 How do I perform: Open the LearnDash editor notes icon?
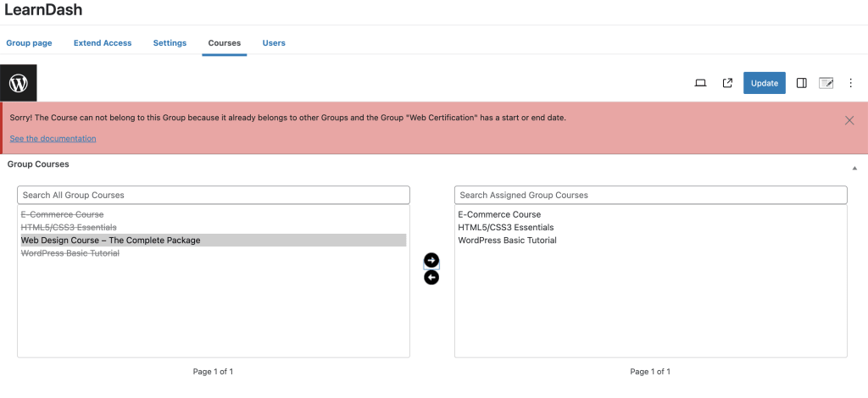pos(826,83)
